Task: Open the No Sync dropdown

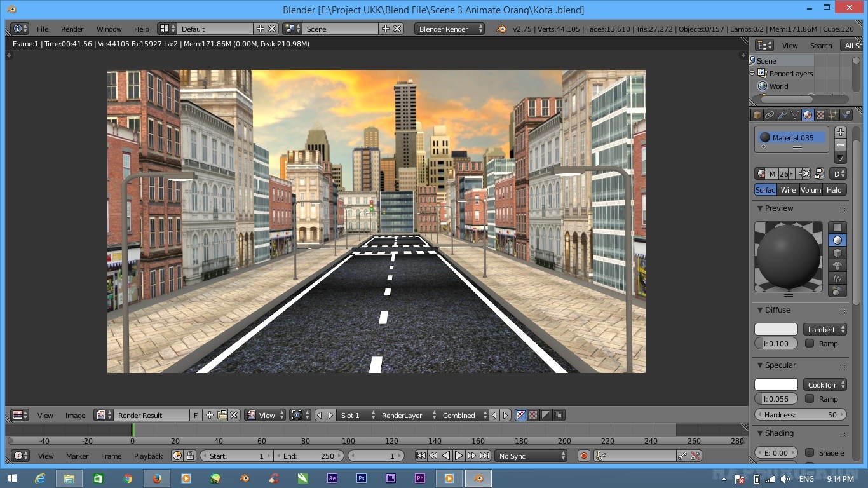Action: coord(531,456)
